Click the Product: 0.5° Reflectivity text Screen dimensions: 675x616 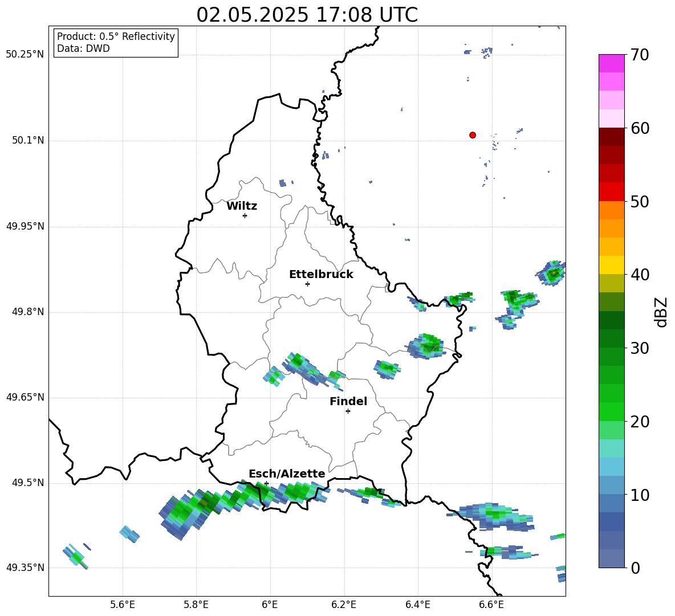[116, 36]
